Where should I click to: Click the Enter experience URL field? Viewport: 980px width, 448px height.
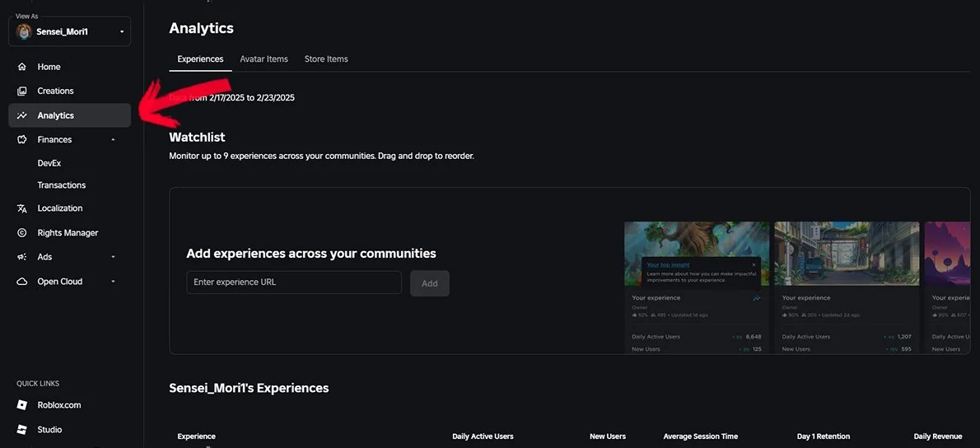point(294,282)
